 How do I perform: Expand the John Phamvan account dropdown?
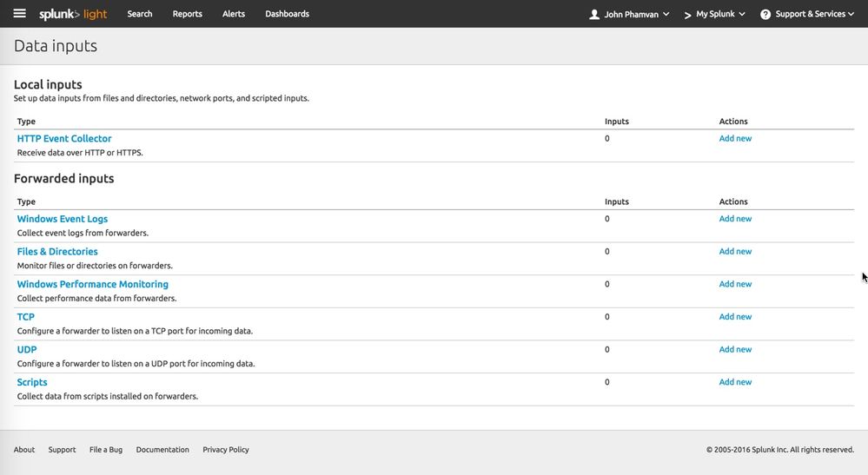pyautogui.click(x=629, y=15)
